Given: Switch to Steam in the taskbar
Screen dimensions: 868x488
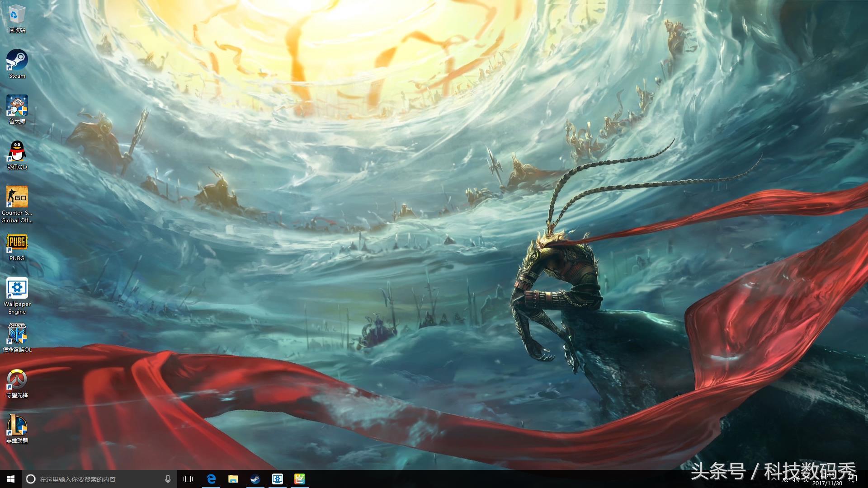Looking at the screenshot, I should (x=255, y=479).
